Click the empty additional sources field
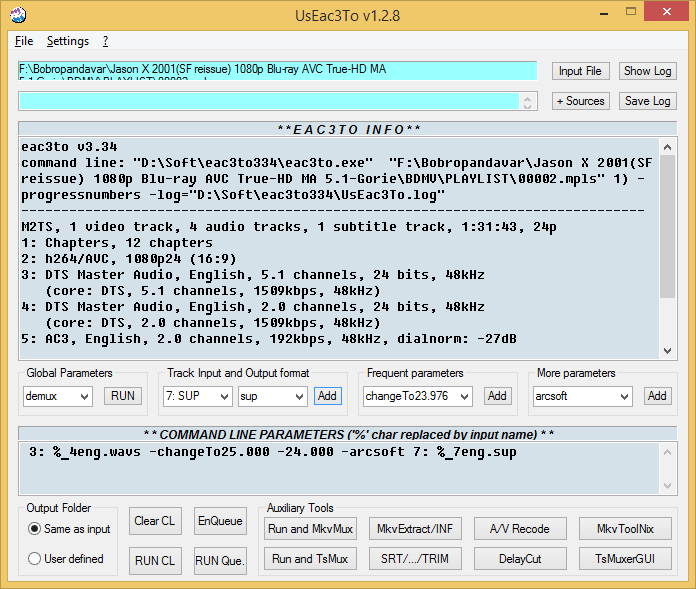 (x=269, y=101)
